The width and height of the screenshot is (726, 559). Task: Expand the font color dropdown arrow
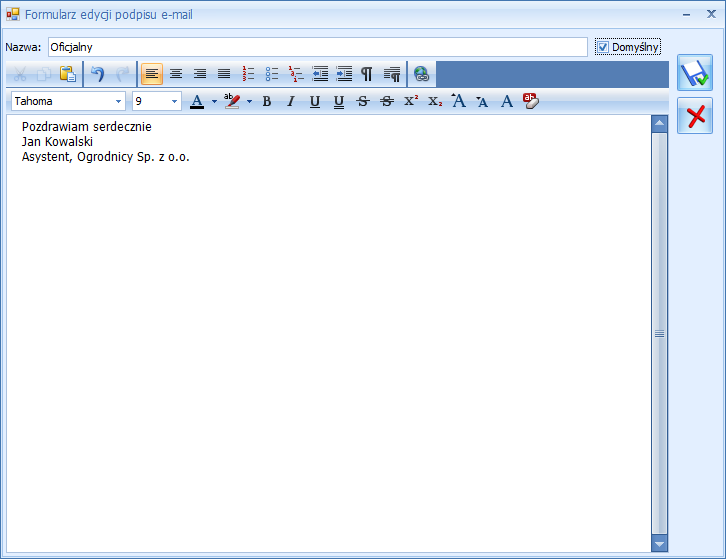(214, 101)
